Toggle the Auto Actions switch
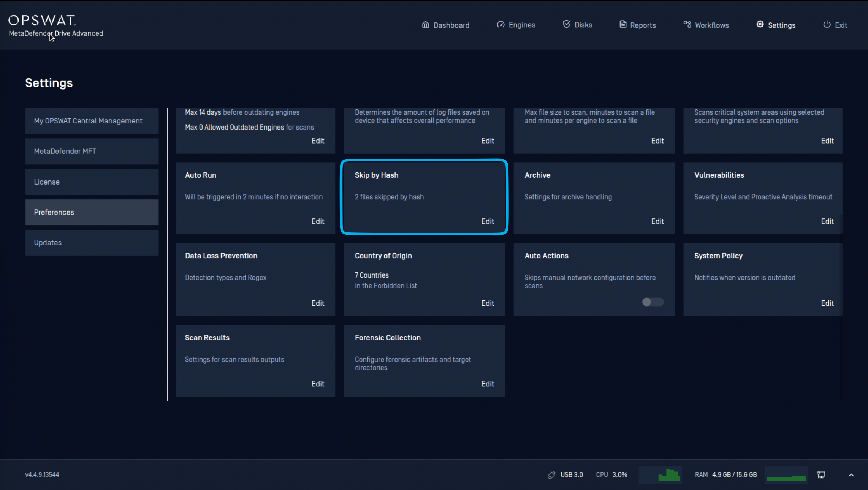This screenshot has height=490, width=868. coord(653,302)
